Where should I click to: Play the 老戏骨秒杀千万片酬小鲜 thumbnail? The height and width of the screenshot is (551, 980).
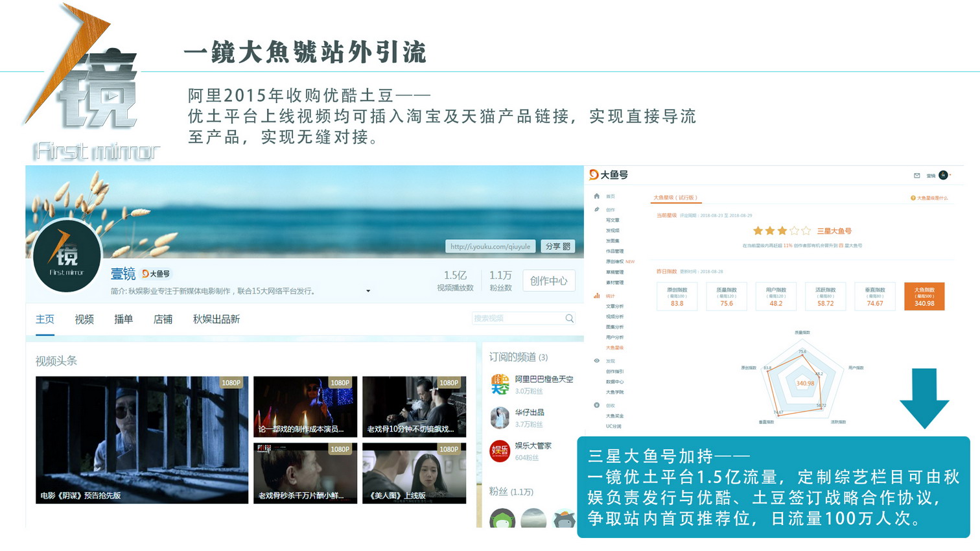(x=305, y=473)
